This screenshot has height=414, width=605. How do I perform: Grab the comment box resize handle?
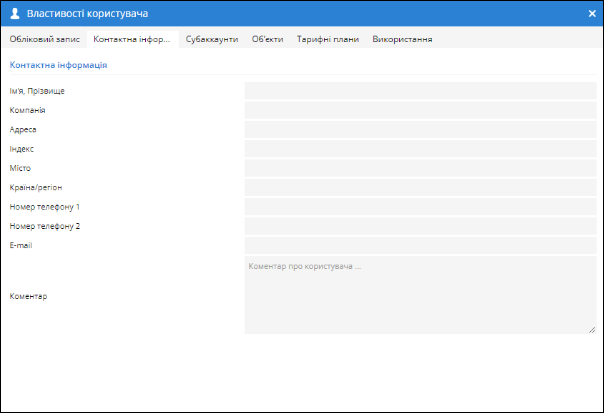(x=592, y=330)
